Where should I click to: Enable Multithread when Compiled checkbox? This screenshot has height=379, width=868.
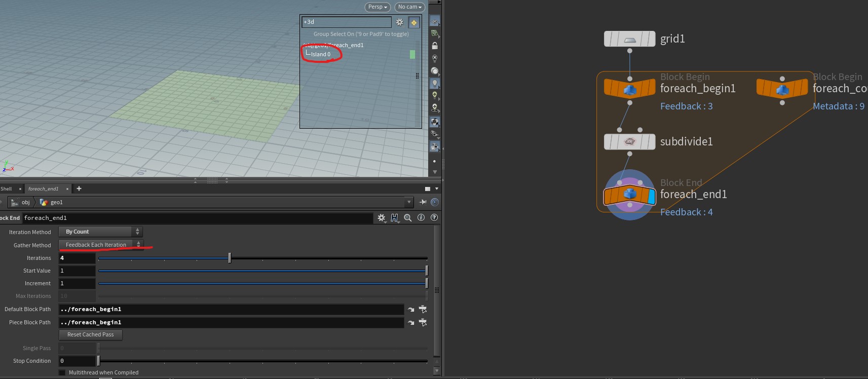[x=62, y=372]
